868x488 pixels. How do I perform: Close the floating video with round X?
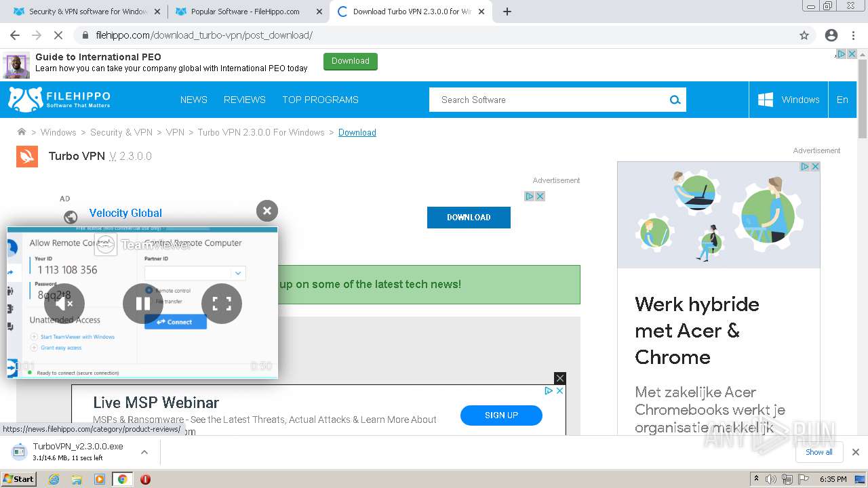[x=267, y=211]
